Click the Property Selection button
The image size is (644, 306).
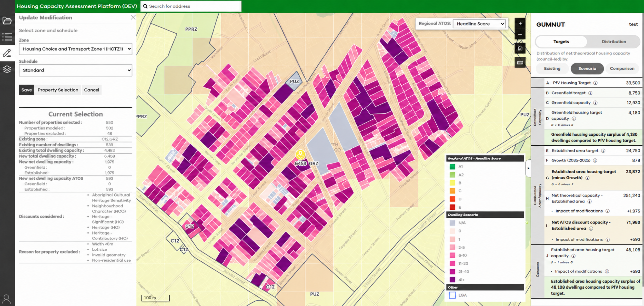tap(58, 90)
